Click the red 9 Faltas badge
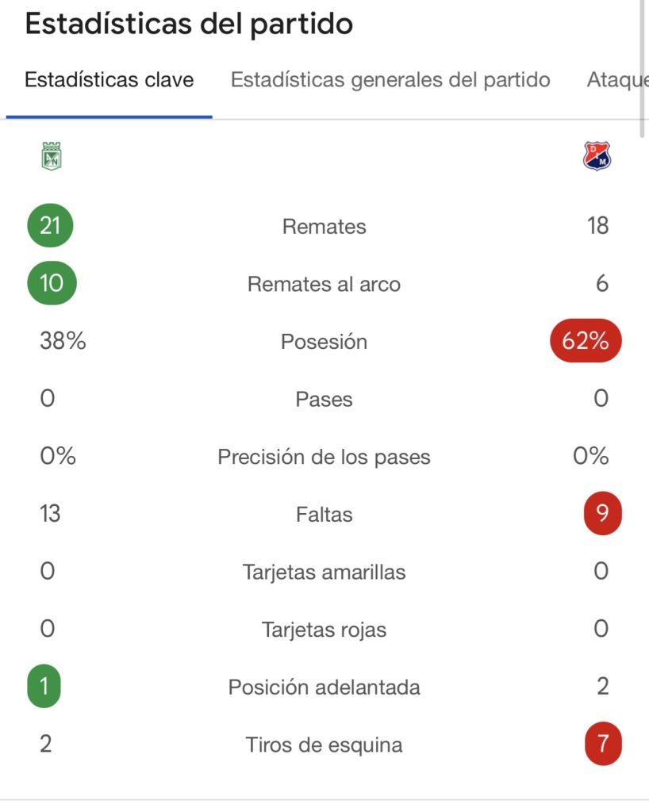Image resolution: width=649 pixels, height=812 pixels. 601,514
